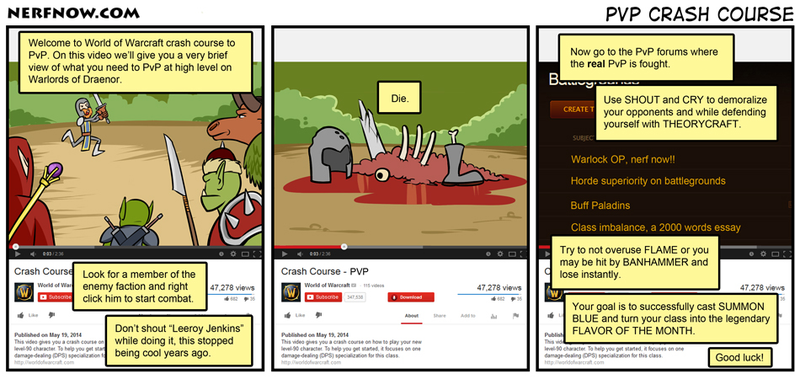This screenshot has height=379, width=800.
Task: Play the video in the first comic panel
Action: [17, 254]
